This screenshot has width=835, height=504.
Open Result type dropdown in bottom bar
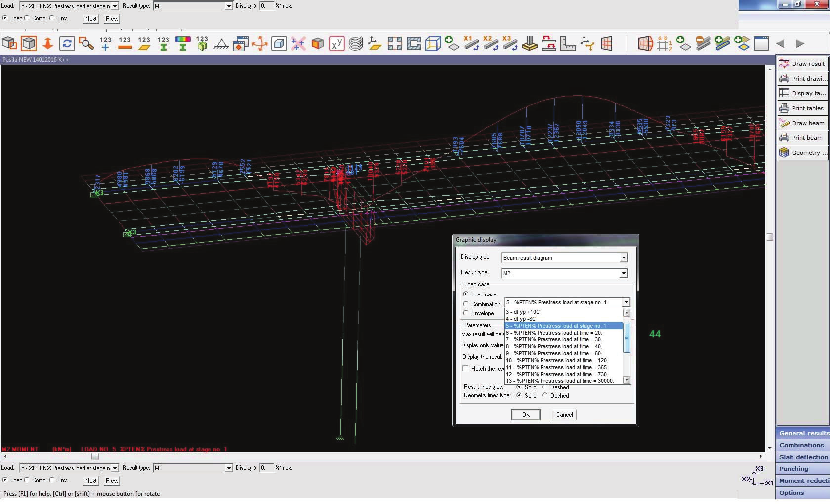(228, 468)
